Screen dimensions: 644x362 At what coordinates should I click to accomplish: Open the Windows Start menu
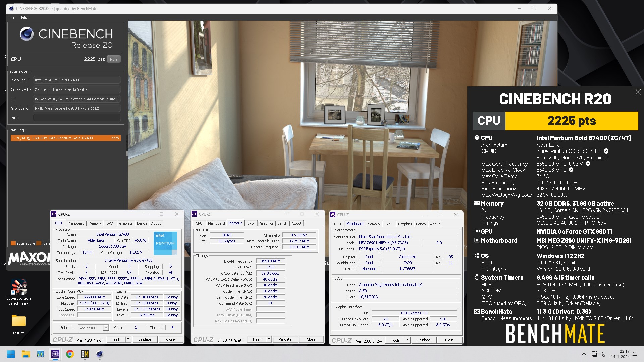click(x=11, y=354)
